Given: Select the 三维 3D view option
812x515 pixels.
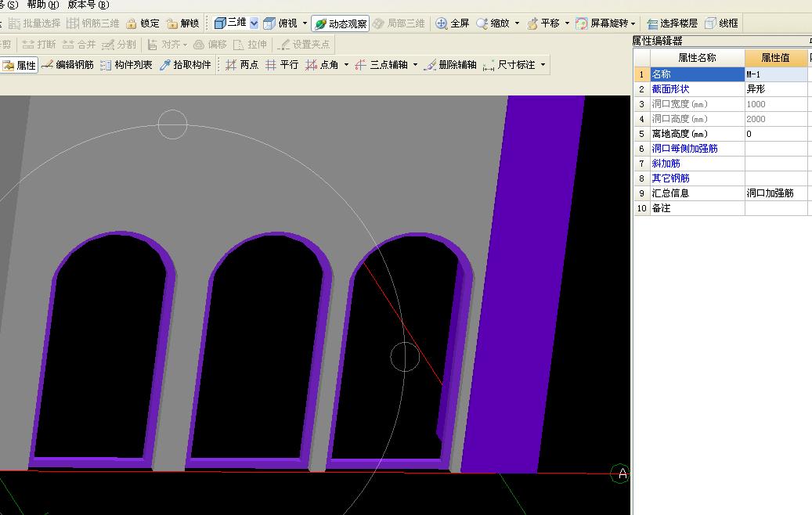Looking at the screenshot, I should [230, 23].
